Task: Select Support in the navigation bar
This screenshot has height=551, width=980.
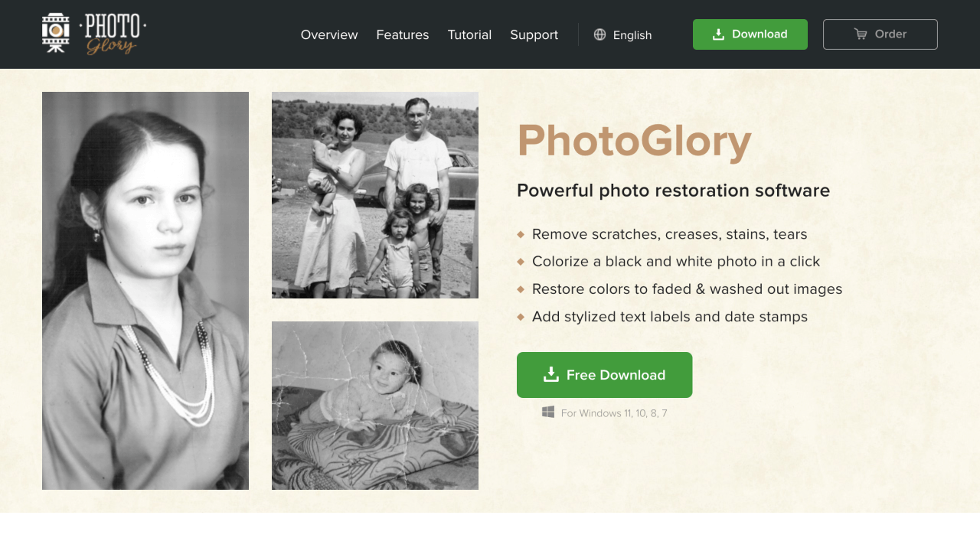Action: click(534, 34)
